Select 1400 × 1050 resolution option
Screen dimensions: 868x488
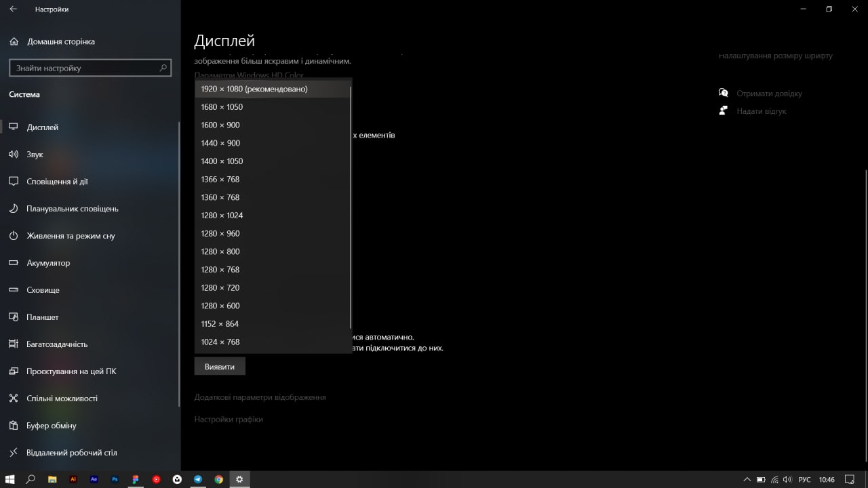pos(272,161)
